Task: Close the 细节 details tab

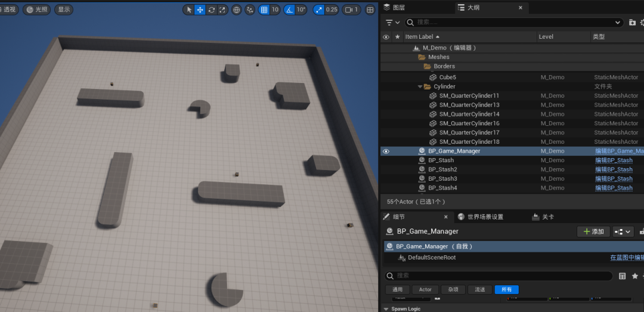Action: pyautogui.click(x=446, y=217)
